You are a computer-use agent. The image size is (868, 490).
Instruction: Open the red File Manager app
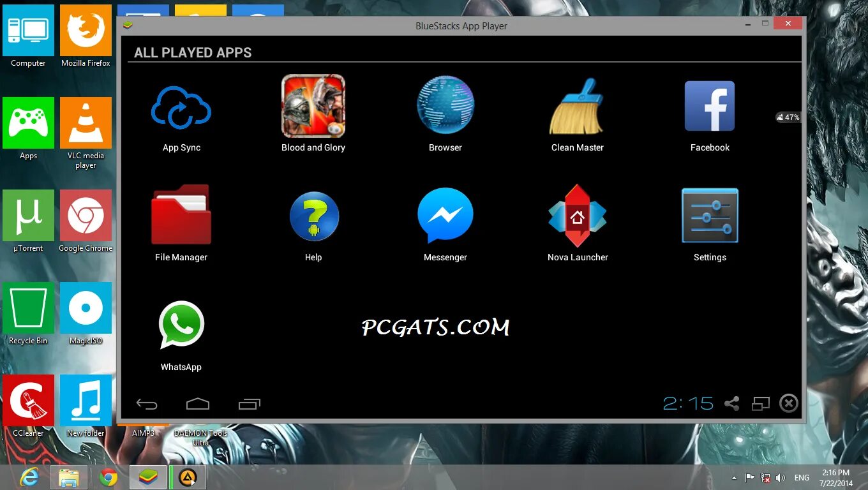pyautogui.click(x=181, y=214)
